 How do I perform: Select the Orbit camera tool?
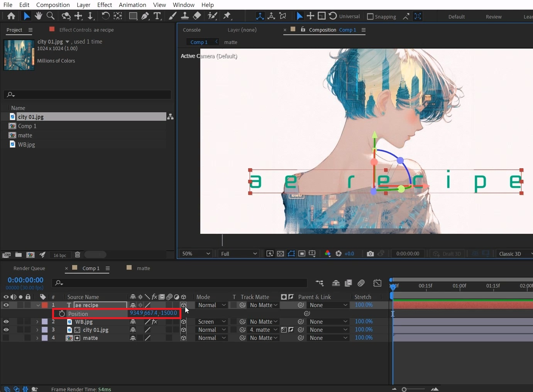(x=66, y=16)
